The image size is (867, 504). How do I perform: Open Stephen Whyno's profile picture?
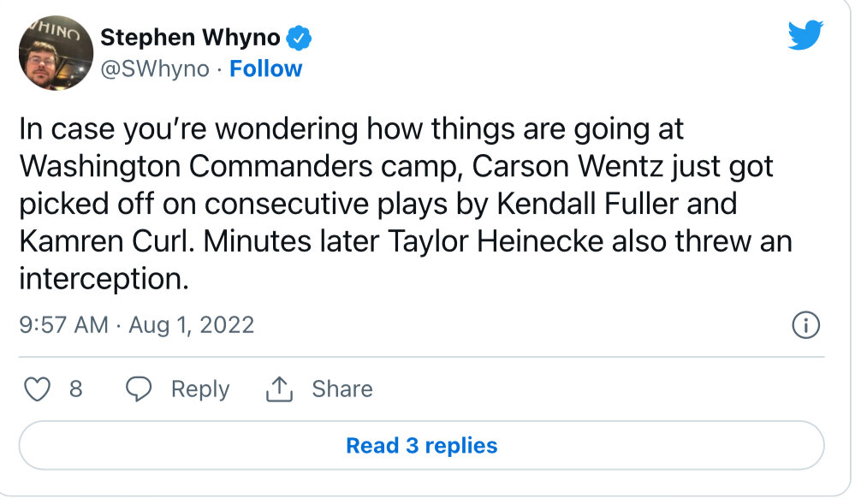click(56, 53)
